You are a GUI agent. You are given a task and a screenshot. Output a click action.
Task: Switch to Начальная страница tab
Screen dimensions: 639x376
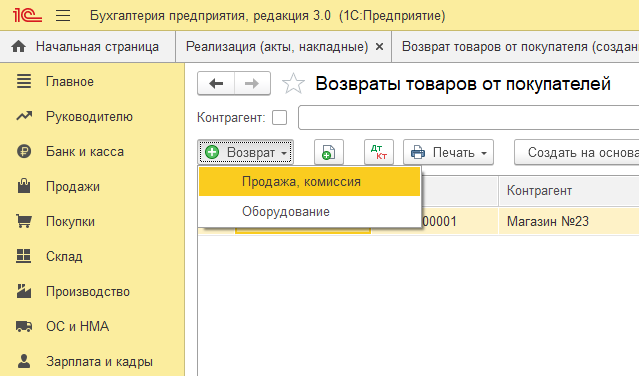tap(88, 47)
